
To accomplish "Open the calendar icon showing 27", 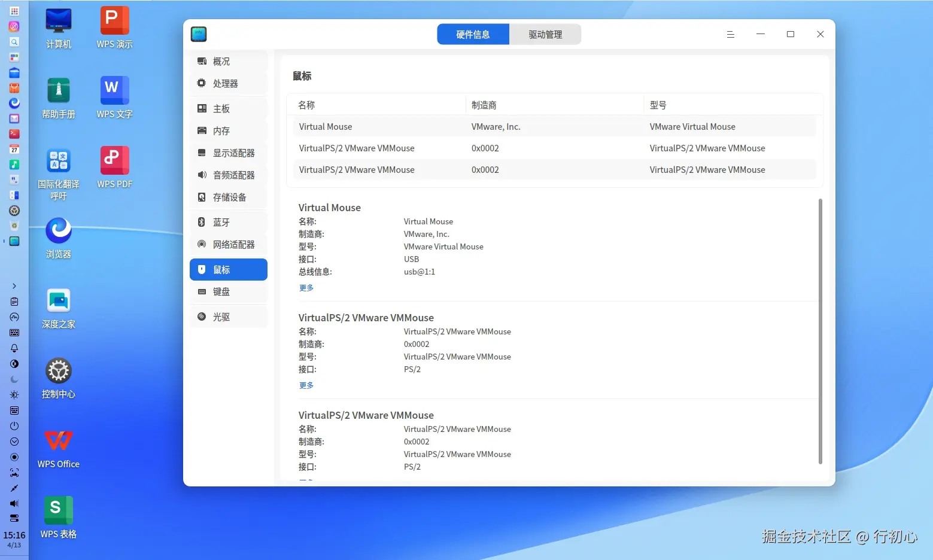I will pyautogui.click(x=14, y=149).
